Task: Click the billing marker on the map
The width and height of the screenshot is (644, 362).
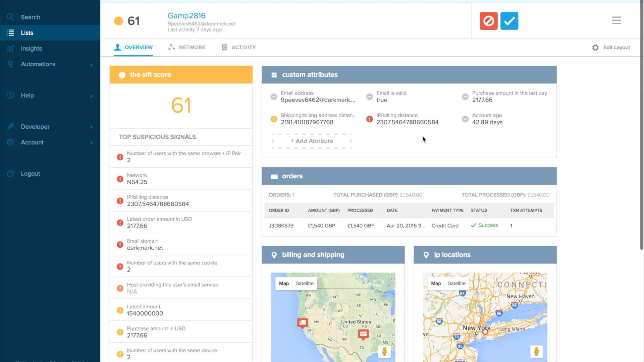Action: point(363,334)
